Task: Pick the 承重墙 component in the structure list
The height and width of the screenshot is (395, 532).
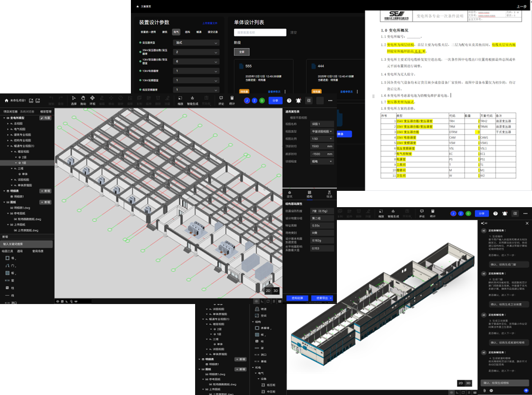Action: (263, 328)
